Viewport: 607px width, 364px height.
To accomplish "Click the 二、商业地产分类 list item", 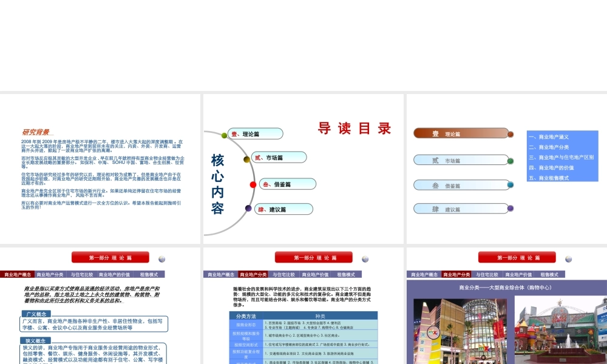I will [549, 147].
